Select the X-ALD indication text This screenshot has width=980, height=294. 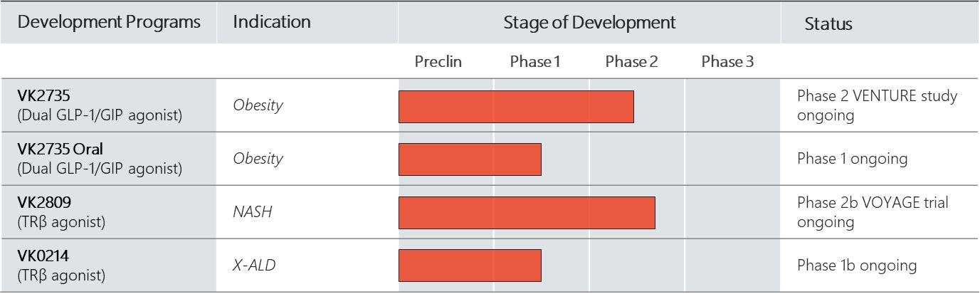tap(254, 266)
